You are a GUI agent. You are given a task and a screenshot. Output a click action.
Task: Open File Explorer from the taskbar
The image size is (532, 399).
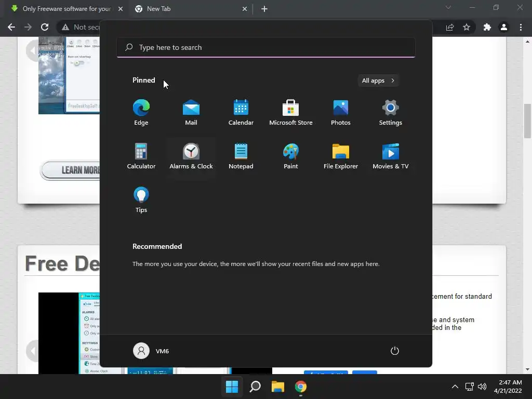(x=277, y=387)
